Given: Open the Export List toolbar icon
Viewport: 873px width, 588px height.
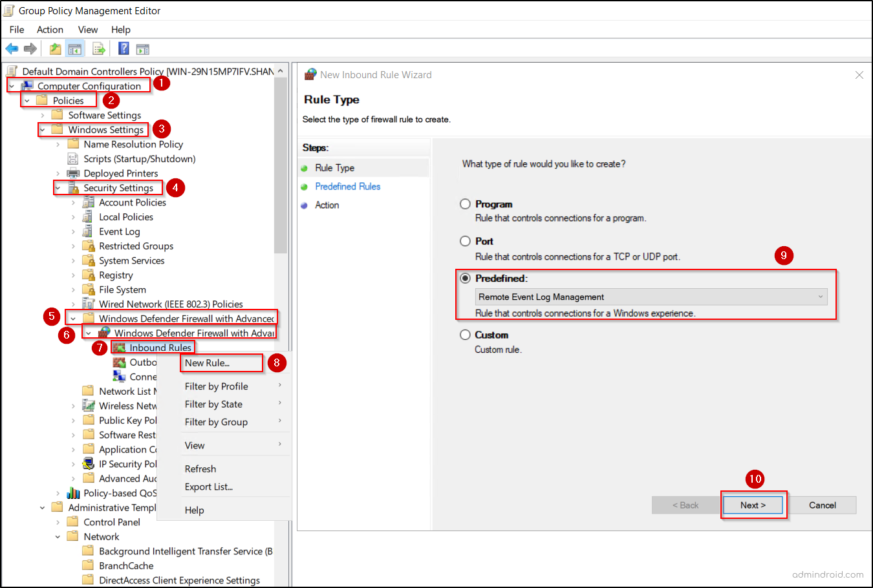Looking at the screenshot, I should [x=98, y=48].
